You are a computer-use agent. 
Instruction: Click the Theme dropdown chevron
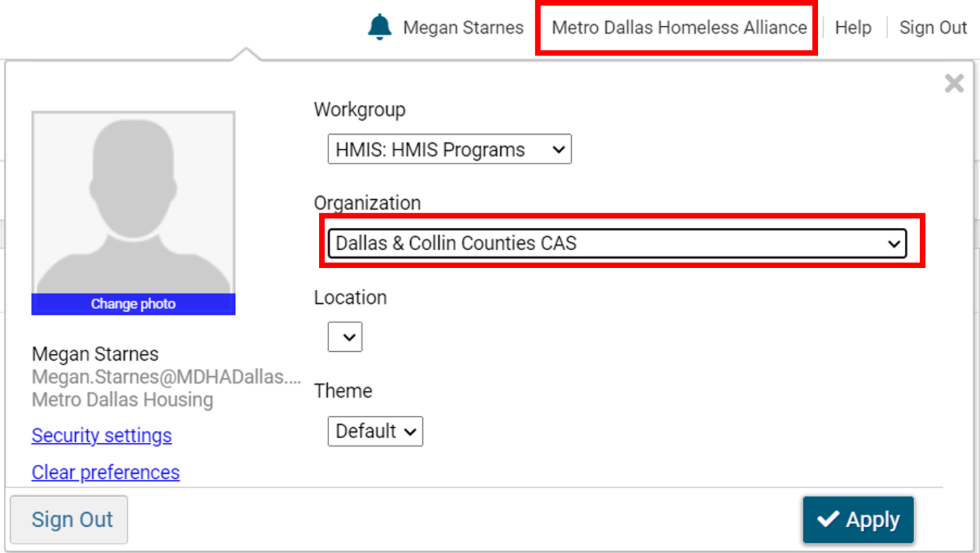click(x=410, y=431)
